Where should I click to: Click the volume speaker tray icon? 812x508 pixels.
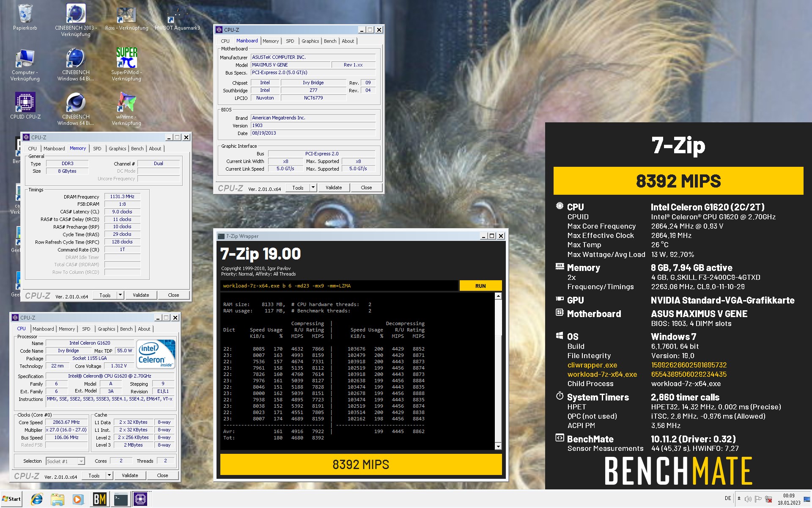pyautogui.click(x=748, y=499)
